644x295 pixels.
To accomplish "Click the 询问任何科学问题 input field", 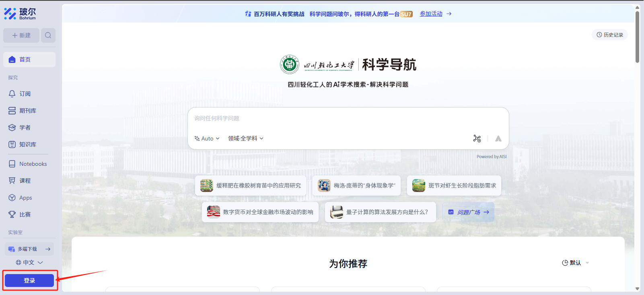I will [348, 118].
